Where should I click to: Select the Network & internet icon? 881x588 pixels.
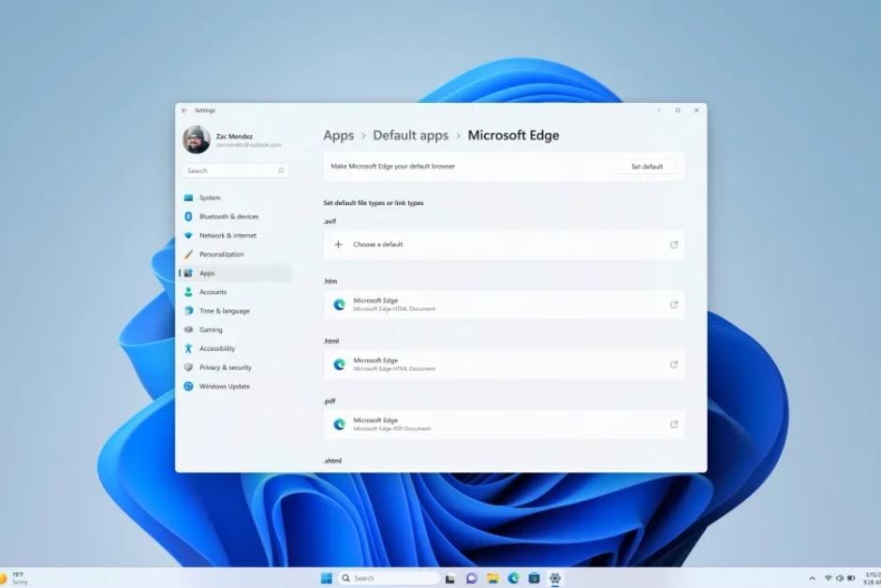pos(188,236)
